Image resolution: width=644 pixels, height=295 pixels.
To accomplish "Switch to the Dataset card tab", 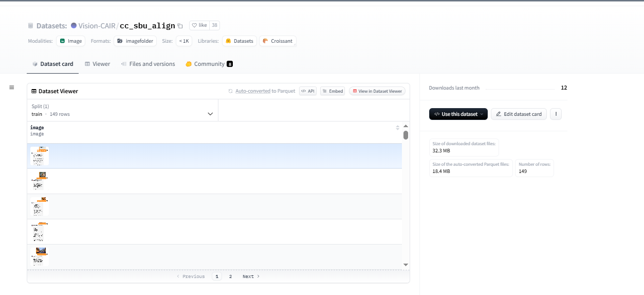I will 52,64.
